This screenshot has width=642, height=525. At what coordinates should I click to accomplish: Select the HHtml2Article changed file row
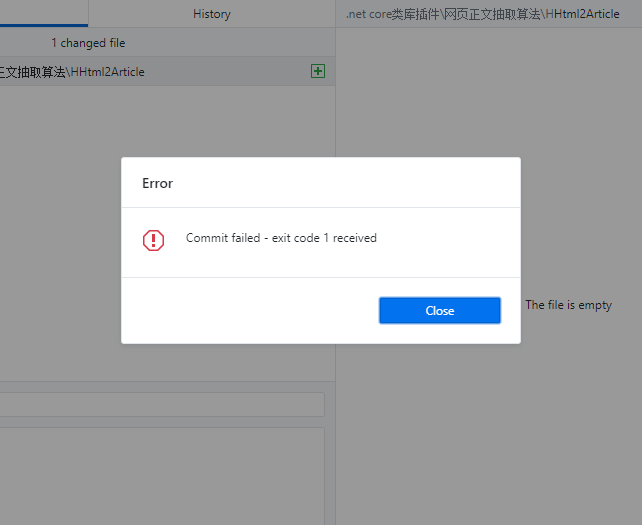[x=167, y=72]
